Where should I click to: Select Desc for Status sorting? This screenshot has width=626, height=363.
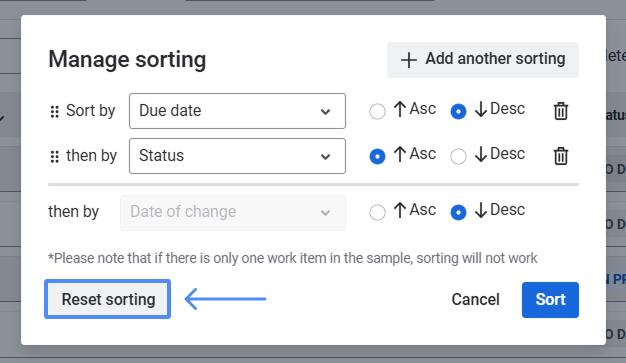coord(458,156)
